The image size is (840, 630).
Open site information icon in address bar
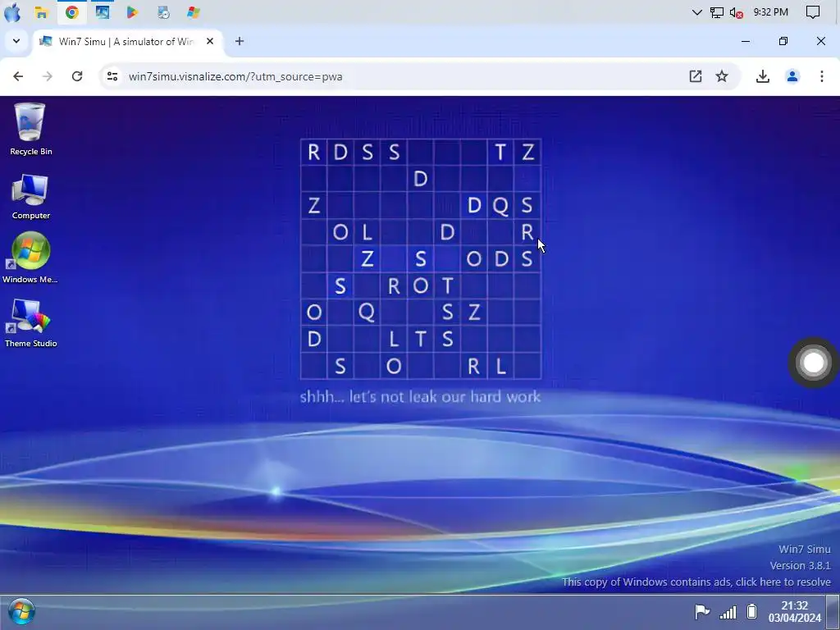[112, 76]
